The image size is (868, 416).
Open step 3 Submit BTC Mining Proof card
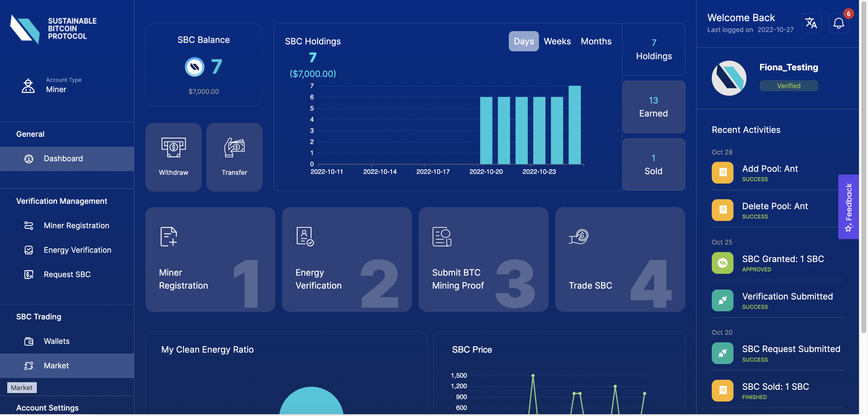pos(483,259)
